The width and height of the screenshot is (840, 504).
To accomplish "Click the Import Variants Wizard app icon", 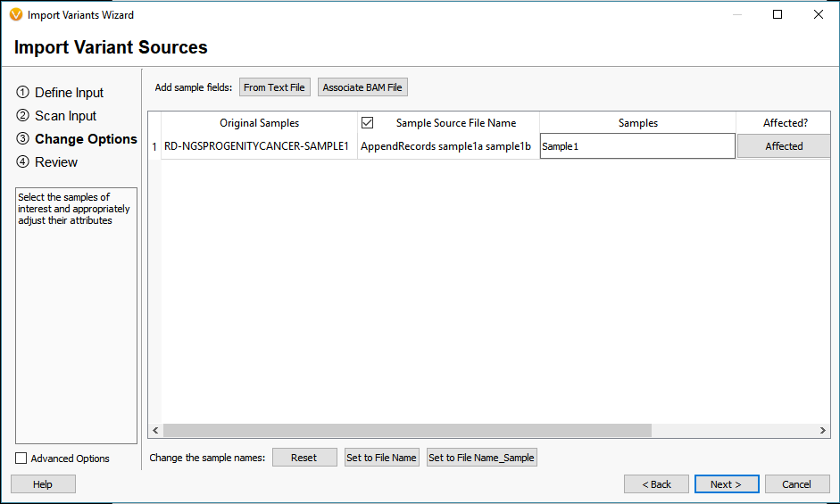I will [x=16, y=14].
